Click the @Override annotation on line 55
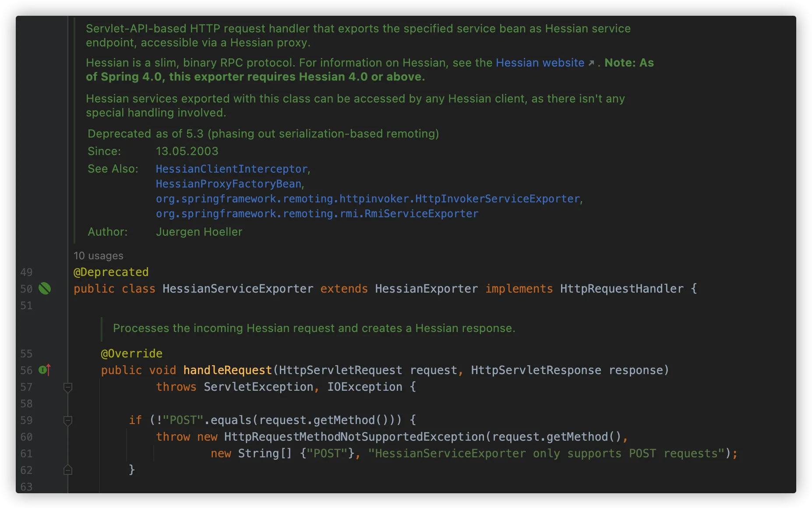This screenshot has height=509, width=812. click(x=132, y=353)
